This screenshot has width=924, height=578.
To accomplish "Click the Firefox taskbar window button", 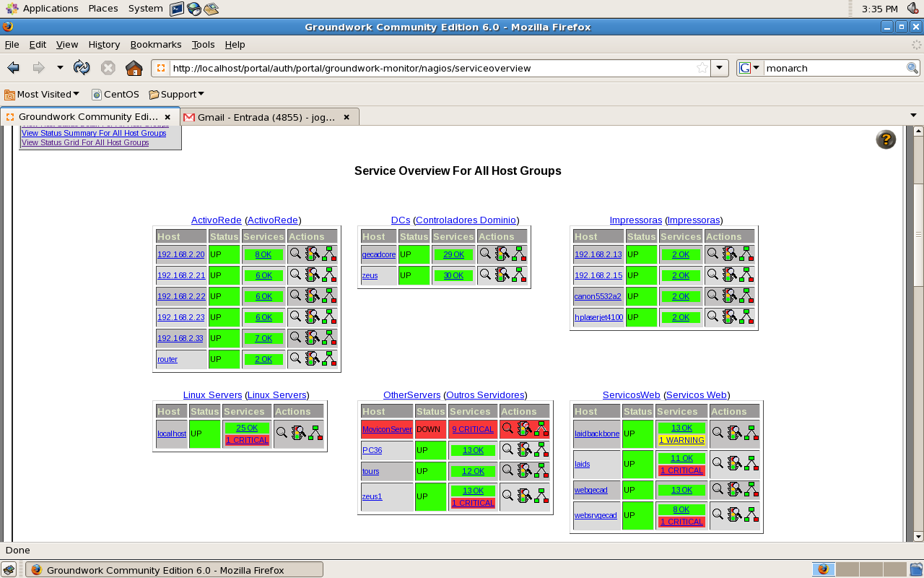I will click(174, 570).
